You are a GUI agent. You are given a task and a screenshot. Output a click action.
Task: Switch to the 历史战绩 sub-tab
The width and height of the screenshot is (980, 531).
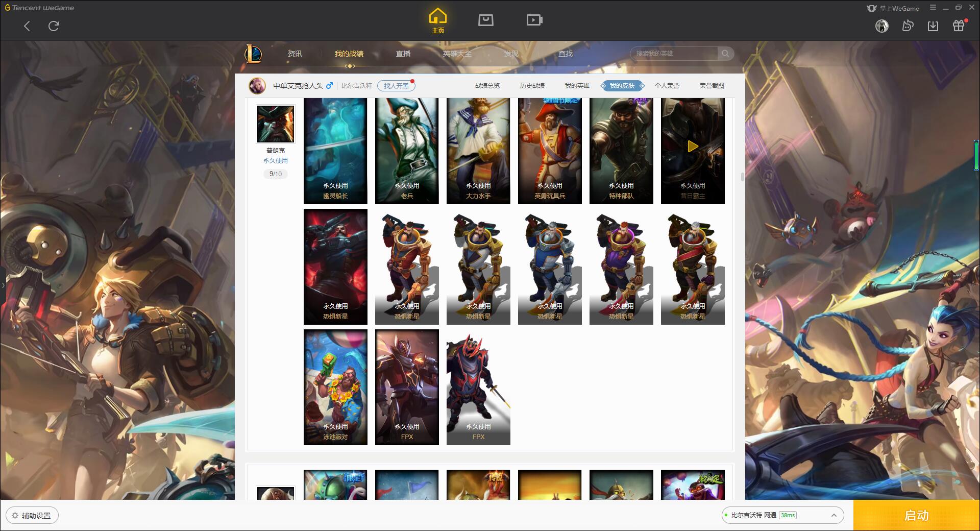point(532,86)
